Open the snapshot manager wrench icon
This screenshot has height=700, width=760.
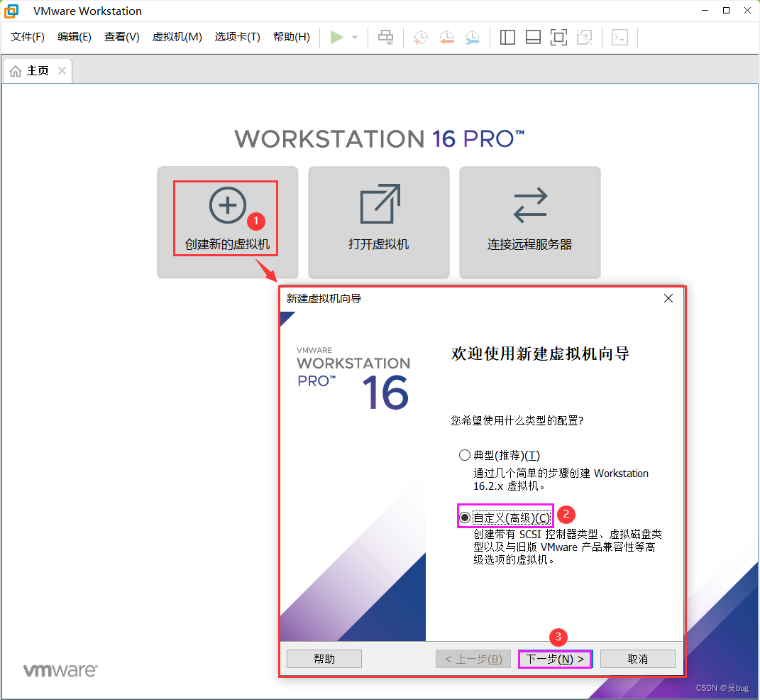(472, 38)
